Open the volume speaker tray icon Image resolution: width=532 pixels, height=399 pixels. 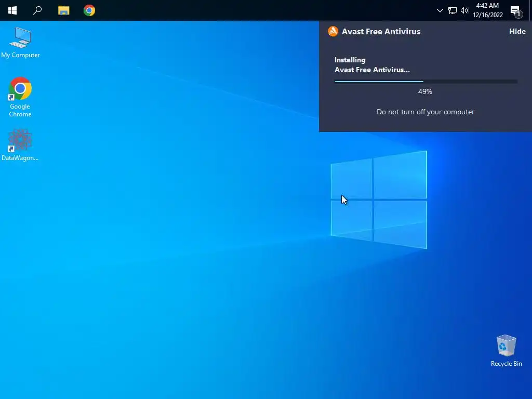pos(464,10)
